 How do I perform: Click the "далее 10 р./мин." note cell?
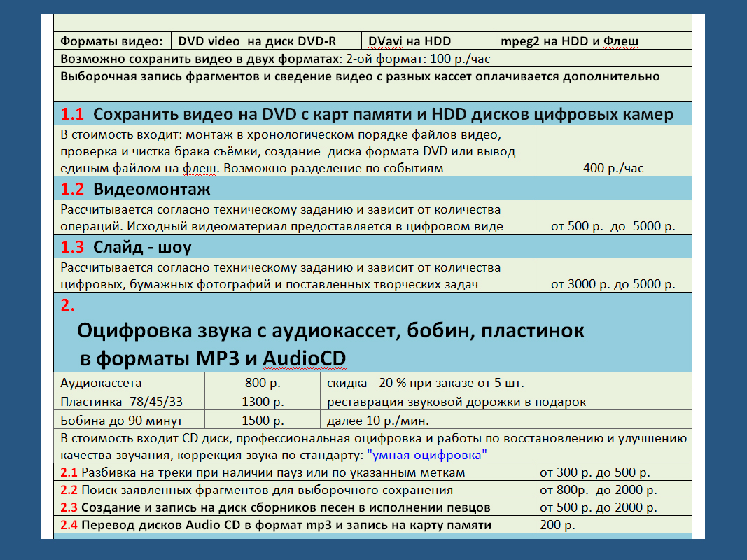(x=377, y=421)
